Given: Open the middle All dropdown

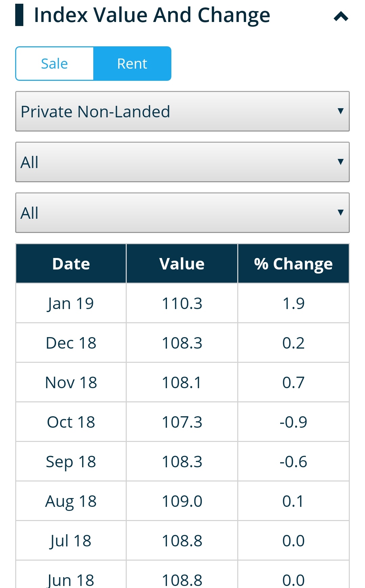Looking at the screenshot, I should pos(182,162).
